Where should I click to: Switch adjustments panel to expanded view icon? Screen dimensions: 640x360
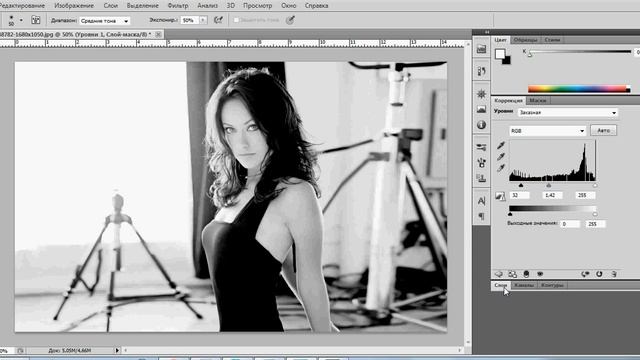pos(513,274)
